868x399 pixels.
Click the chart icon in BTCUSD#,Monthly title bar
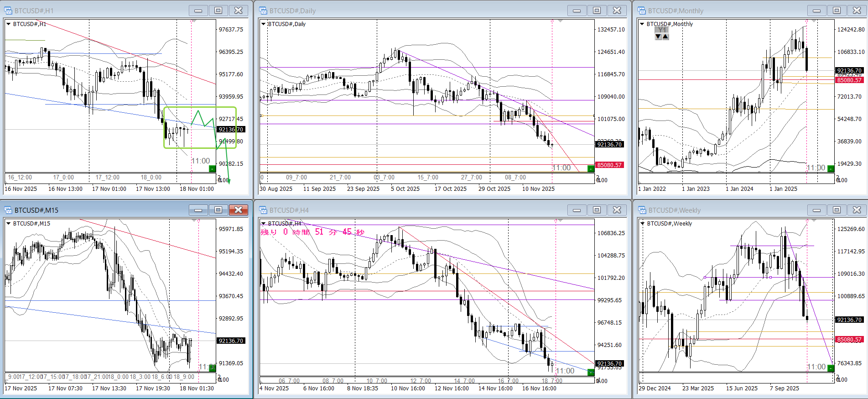click(x=642, y=10)
